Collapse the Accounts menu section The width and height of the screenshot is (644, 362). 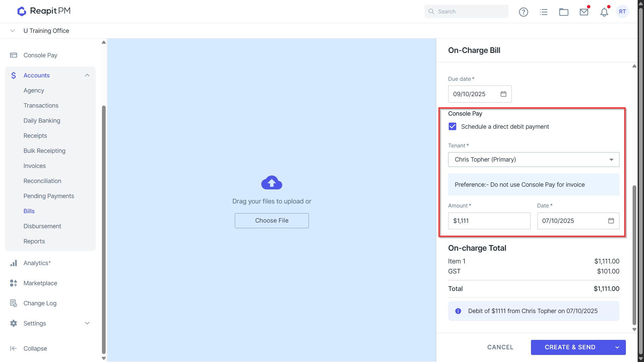87,75
